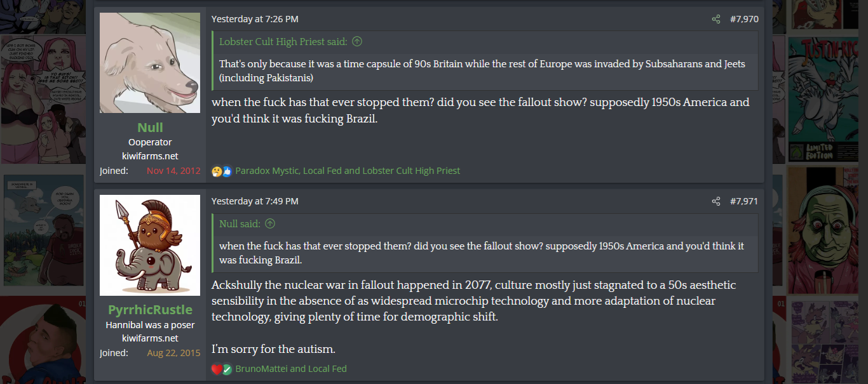Open PyrrhicRustle's username profile link
Screen dimensions: 868x384
[150, 310]
